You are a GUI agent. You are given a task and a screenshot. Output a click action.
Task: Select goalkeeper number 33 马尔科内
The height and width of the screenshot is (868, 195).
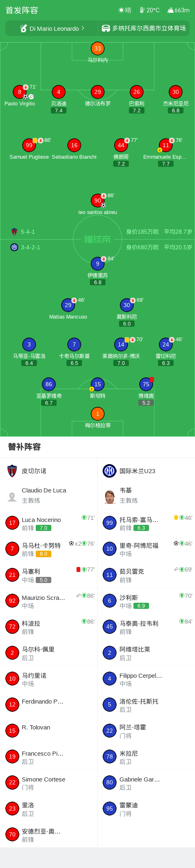(x=98, y=48)
